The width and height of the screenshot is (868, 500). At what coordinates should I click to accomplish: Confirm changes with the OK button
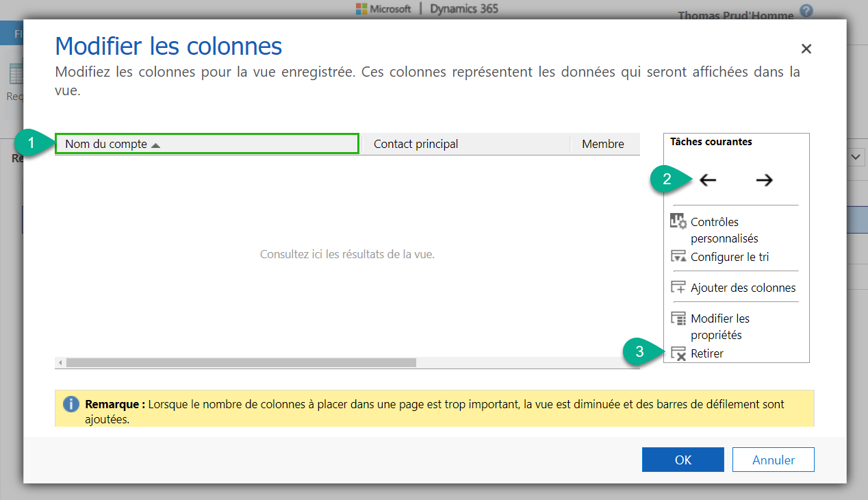pos(682,459)
